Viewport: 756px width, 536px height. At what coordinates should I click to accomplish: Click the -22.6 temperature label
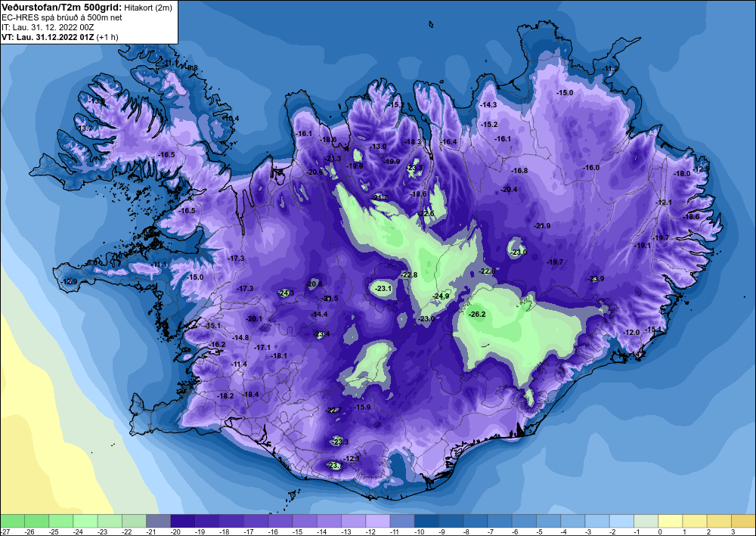426,213
